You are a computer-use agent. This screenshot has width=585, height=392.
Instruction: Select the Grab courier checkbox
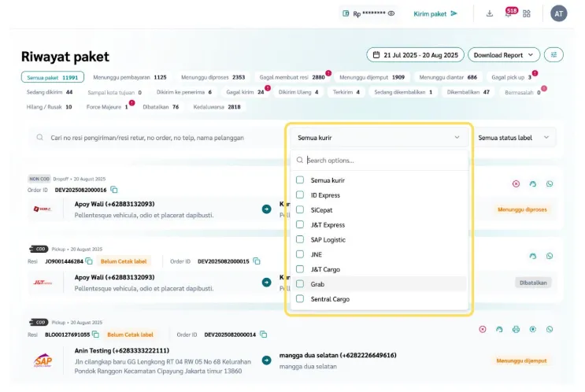(x=300, y=284)
